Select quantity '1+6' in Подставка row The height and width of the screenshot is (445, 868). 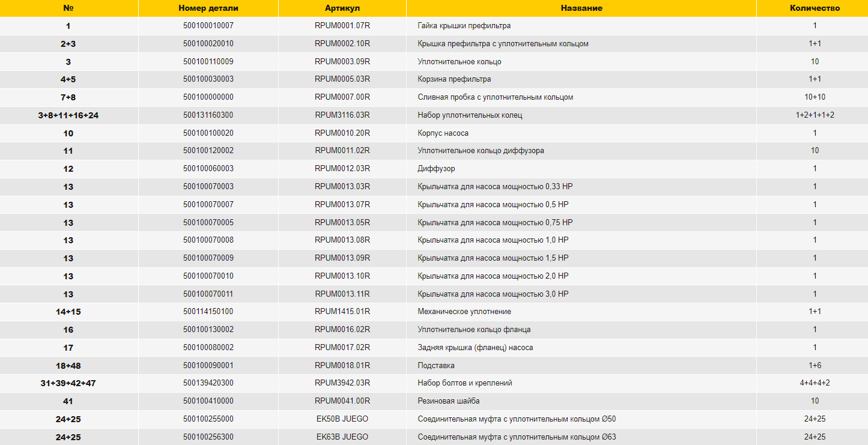coord(815,365)
